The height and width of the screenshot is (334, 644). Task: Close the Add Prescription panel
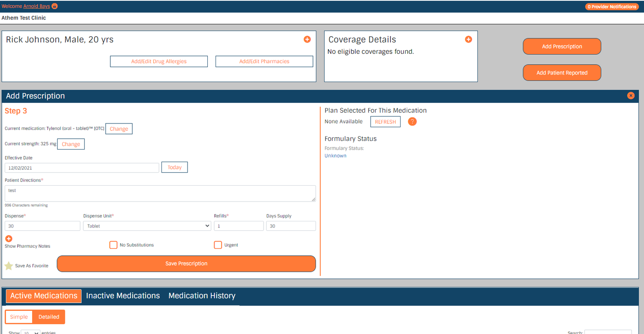pos(631,95)
